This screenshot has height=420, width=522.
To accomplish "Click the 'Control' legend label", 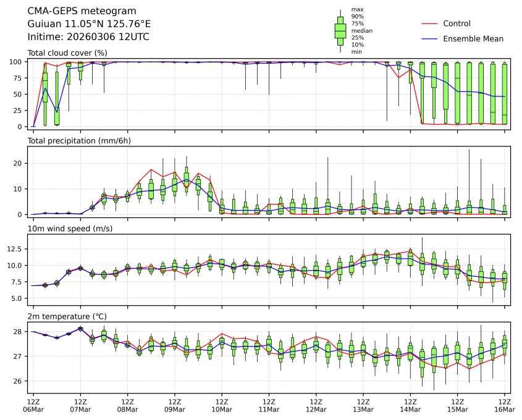I will pyautogui.click(x=457, y=23).
